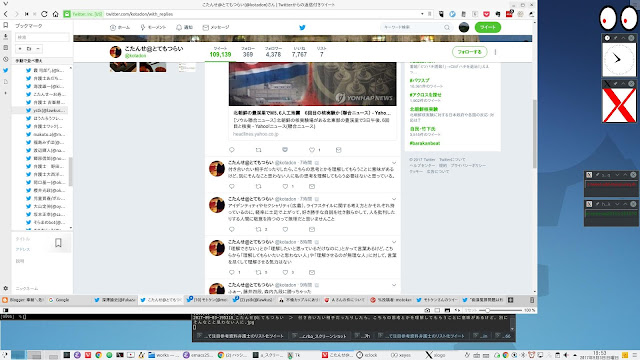This screenshot has width=640, height=360.
Task: Click the Twitter bird logo in header
Action: [302, 27]
